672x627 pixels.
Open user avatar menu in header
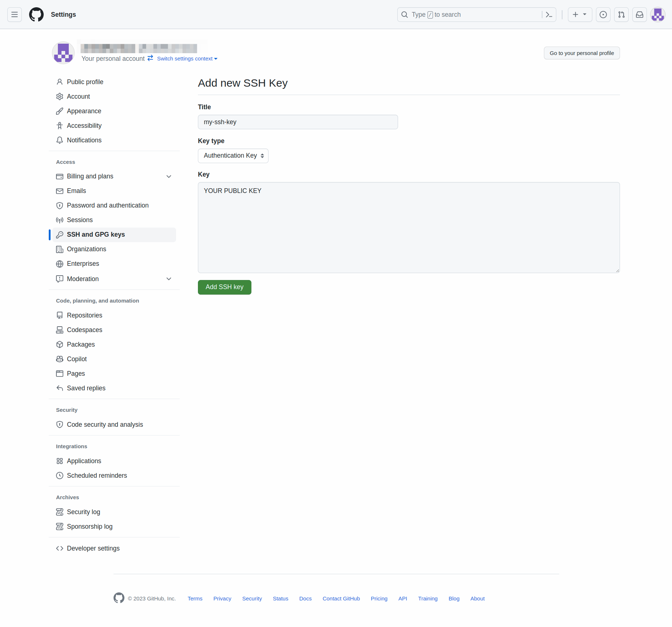[x=657, y=15]
